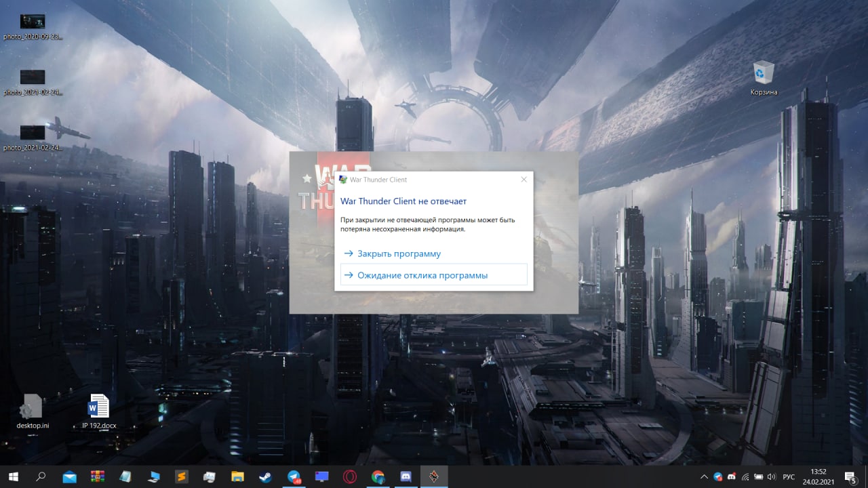Open Steam from the taskbar
The image size is (868, 488).
pyautogui.click(x=266, y=476)
